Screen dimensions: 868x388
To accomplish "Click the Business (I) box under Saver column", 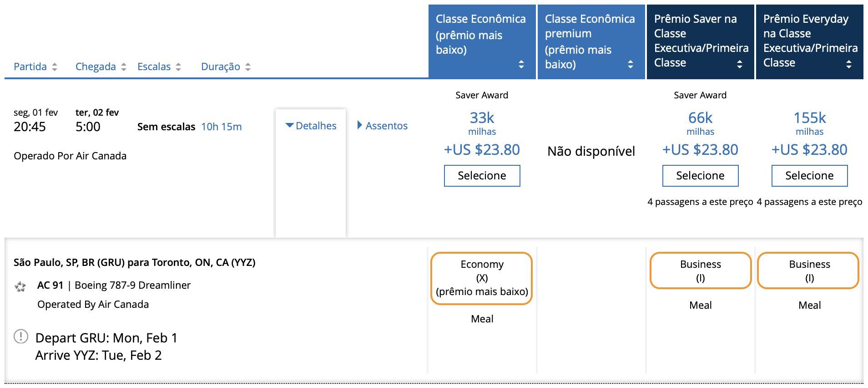I will (700, 271).
